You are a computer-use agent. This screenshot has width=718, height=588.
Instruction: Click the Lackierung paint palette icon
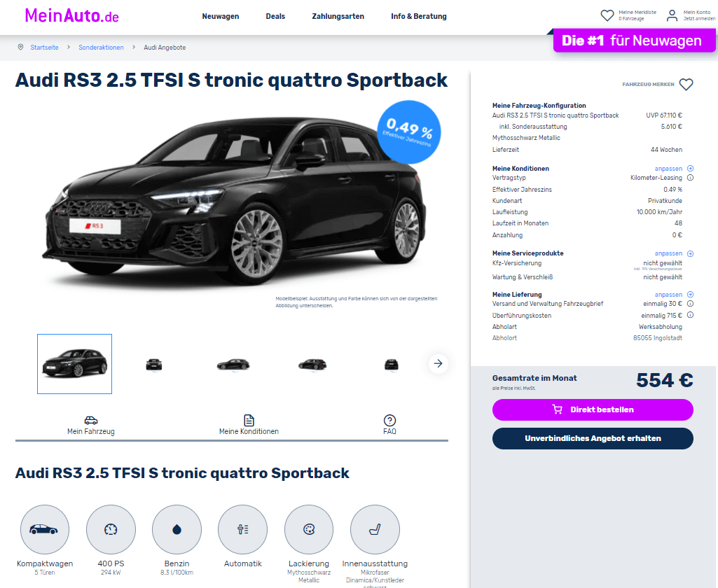(309, 529)
